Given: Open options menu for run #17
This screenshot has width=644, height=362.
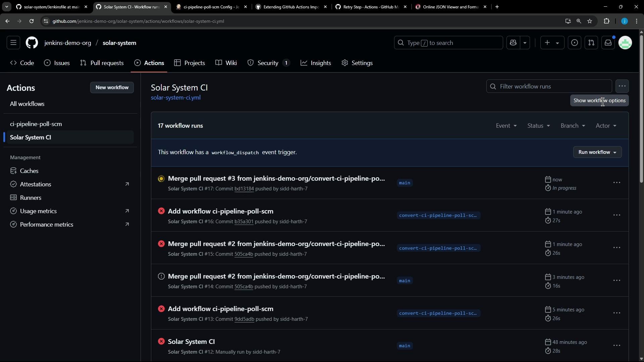Looking at the screenshot, I should tap(616, 183).
